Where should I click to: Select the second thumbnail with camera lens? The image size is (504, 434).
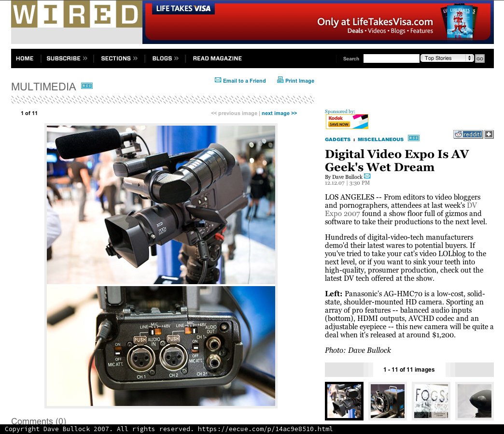click(x=388, y=401)
